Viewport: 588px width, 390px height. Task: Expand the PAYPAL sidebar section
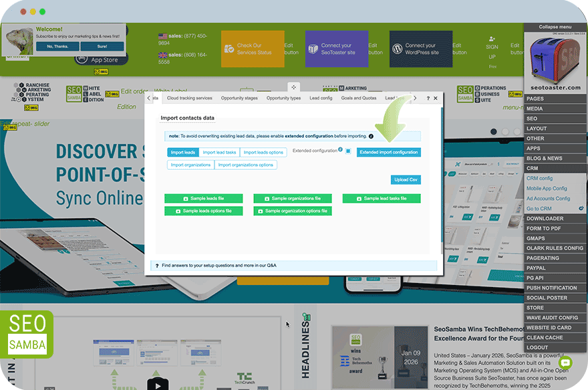555,268
